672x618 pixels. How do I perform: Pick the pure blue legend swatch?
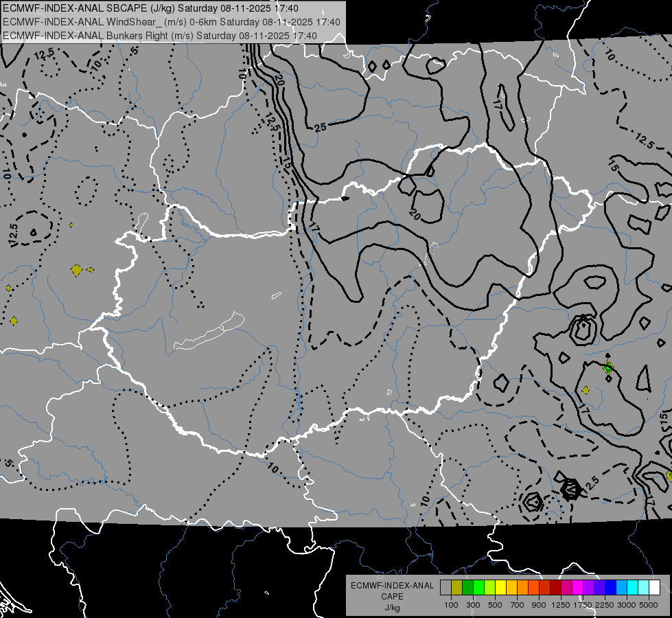pos(611,587)
